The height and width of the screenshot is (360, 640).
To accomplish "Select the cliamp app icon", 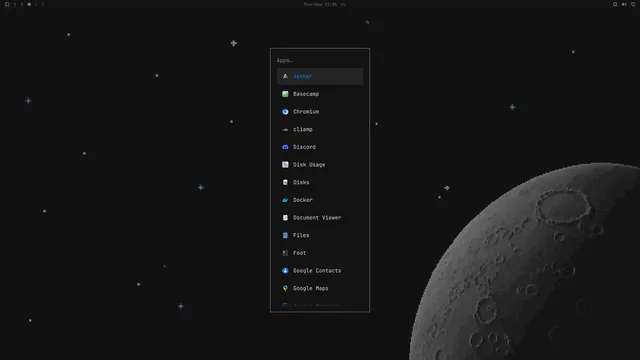I will (x=285, y=129).
